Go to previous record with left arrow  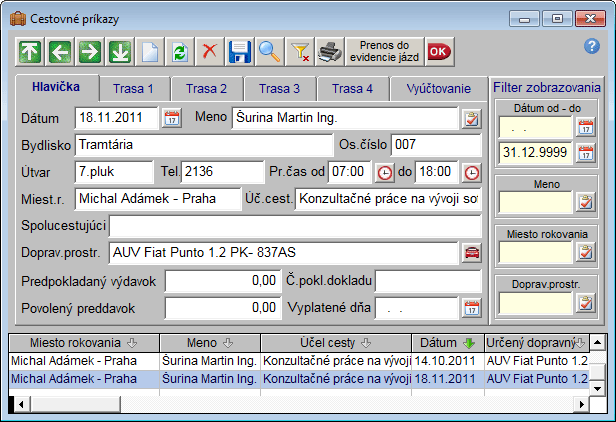point(60,51)
